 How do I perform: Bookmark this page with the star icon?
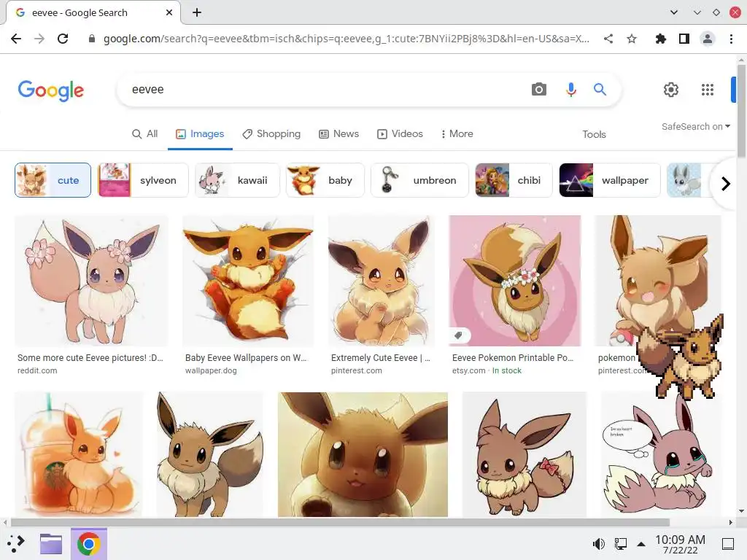click(632, 39)
